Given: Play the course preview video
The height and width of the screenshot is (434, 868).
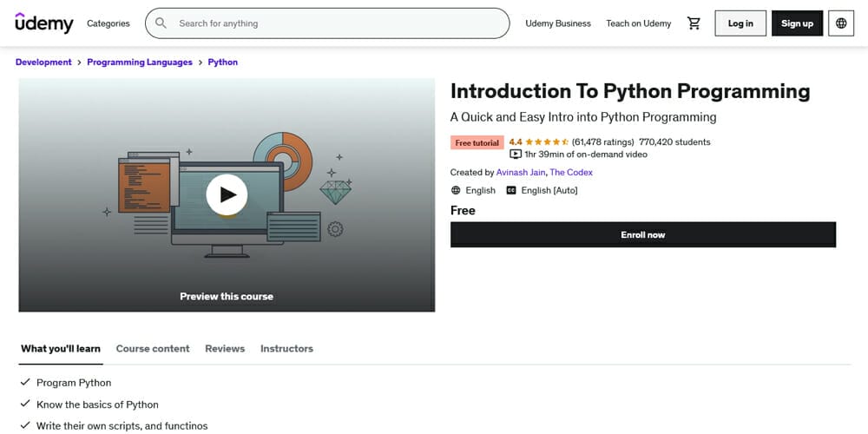Looking at the screenshot, I should tap(227, 194).
